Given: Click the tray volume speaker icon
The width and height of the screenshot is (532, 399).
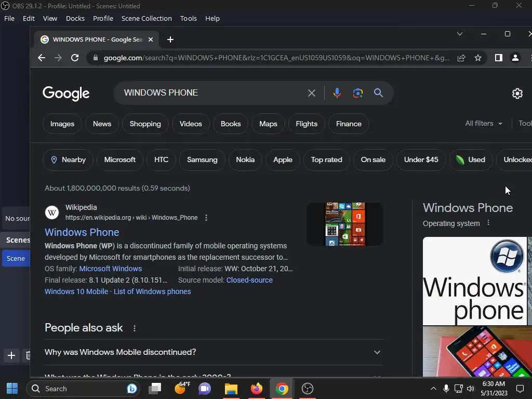Looking at the screenshot, I should click(x=470, y=389).
